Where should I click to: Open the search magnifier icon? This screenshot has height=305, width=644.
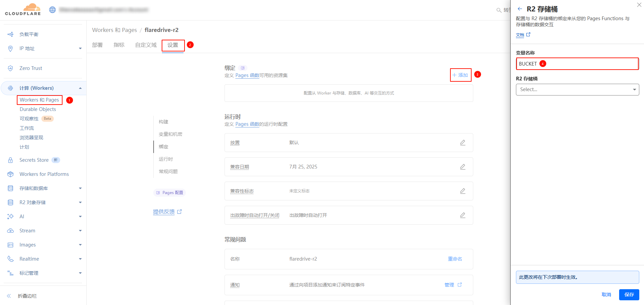(x=499, y=10)
